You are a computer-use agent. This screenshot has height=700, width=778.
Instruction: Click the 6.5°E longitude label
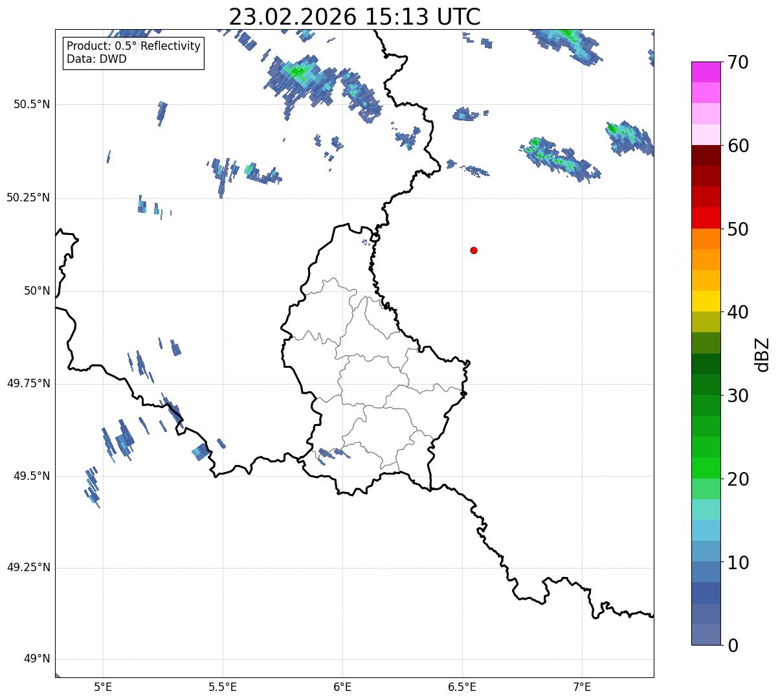(x=462, y=687)
